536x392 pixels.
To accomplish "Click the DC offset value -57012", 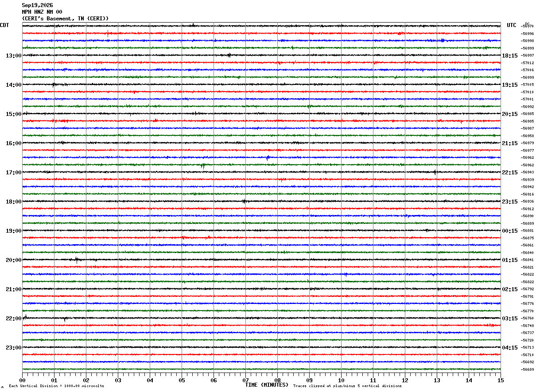I will pos(528,63).
